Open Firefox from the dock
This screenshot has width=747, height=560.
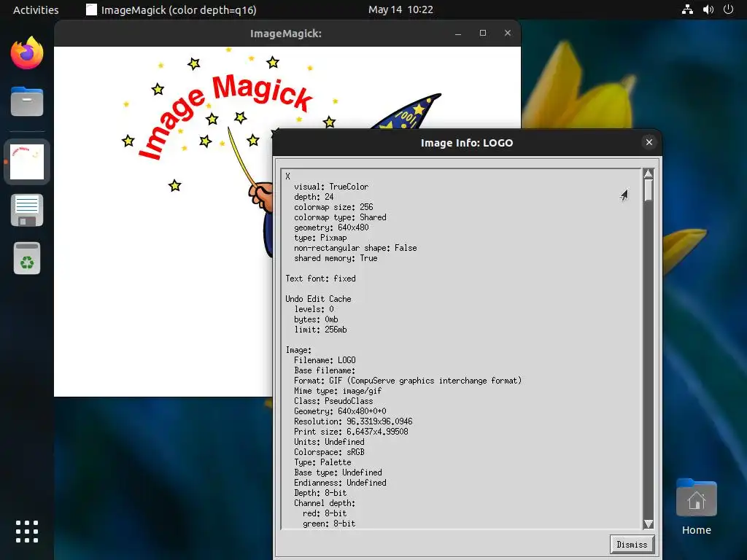point(27,52)
